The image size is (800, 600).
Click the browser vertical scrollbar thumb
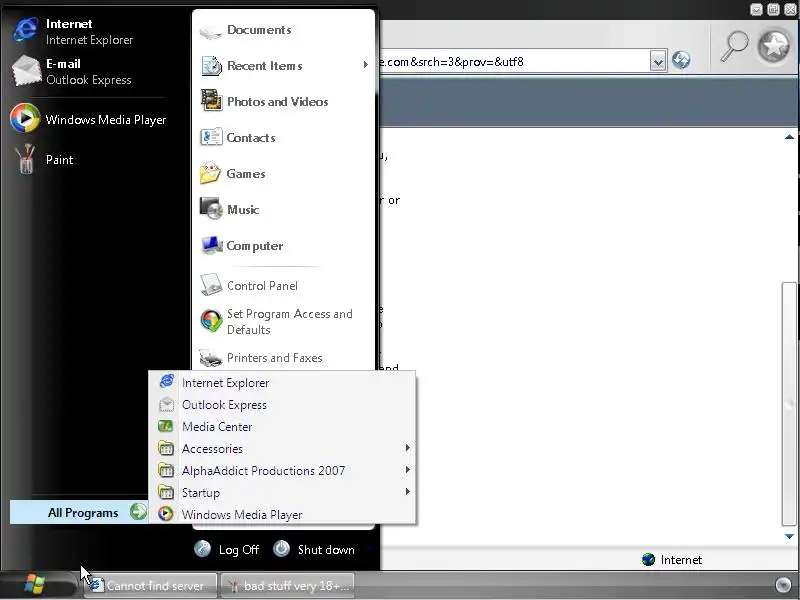789,404
